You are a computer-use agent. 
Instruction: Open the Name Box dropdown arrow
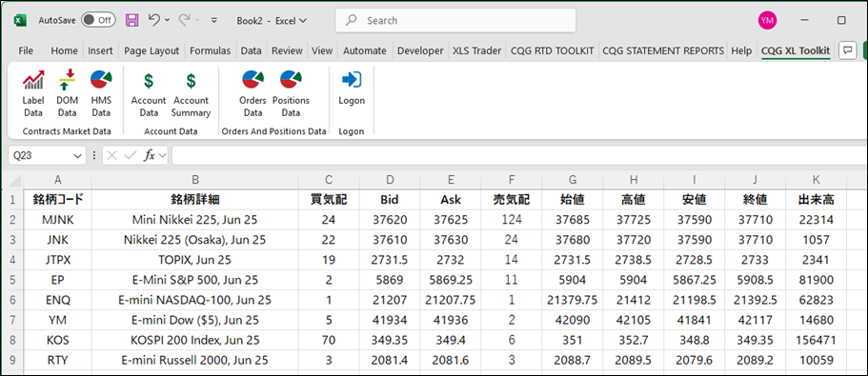(77, 156)
